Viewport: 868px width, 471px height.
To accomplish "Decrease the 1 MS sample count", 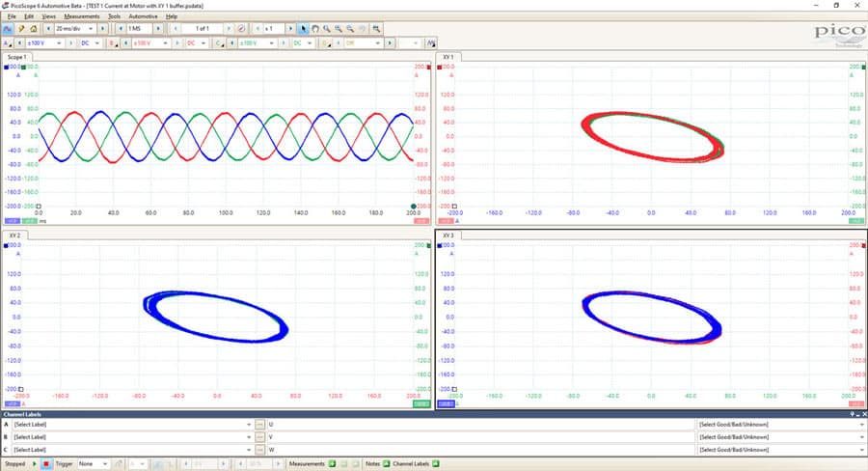I will click(121, 28).
